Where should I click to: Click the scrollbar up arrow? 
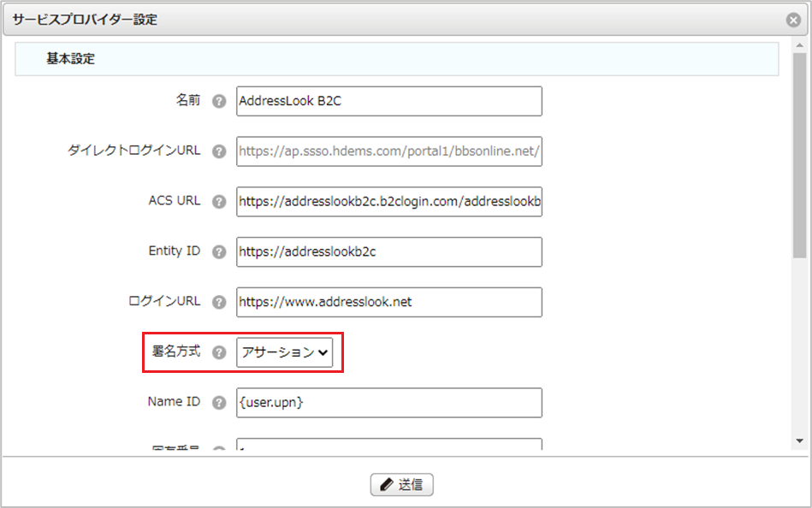point(799,45)
